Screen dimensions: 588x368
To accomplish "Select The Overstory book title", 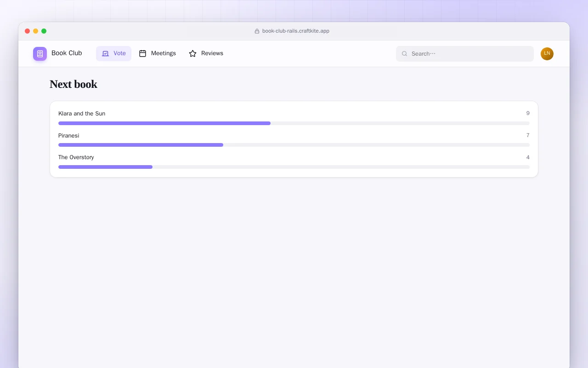I will coord(76,157).
